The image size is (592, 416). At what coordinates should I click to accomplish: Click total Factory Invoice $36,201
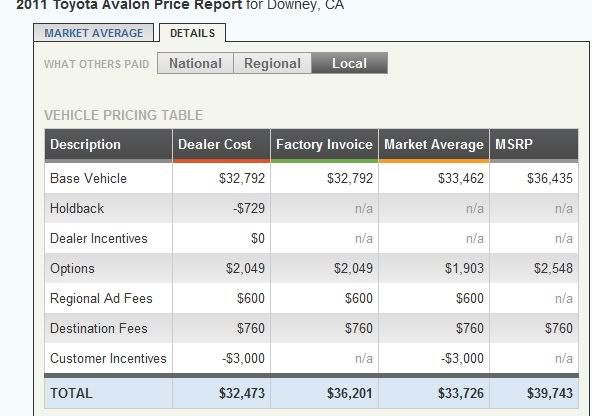coord(350,393)
